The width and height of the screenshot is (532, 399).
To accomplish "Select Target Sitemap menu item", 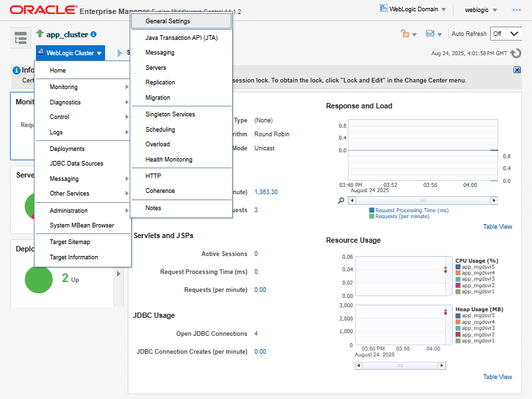I will tap(82, 242).
